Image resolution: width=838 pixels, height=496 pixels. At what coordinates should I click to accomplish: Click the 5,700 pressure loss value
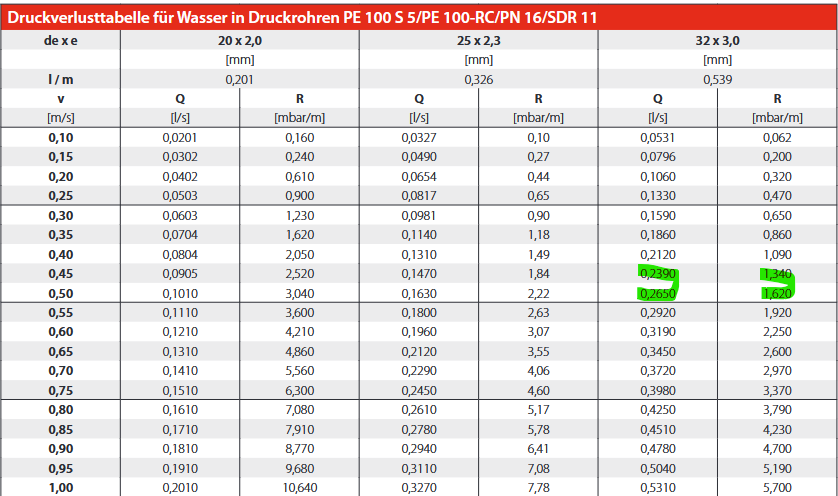777,487
